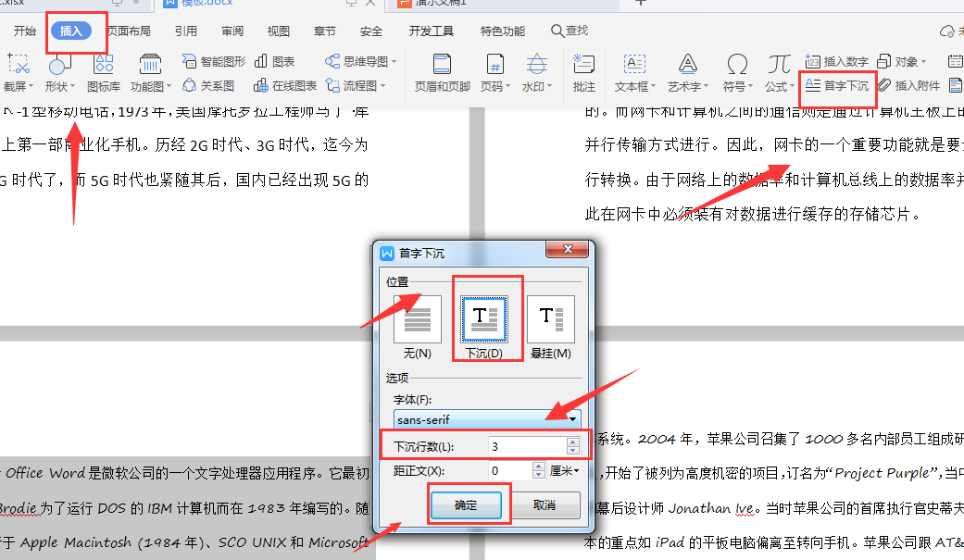
Task: Select 下沉(D) drop position option
Action: point(484,328)
